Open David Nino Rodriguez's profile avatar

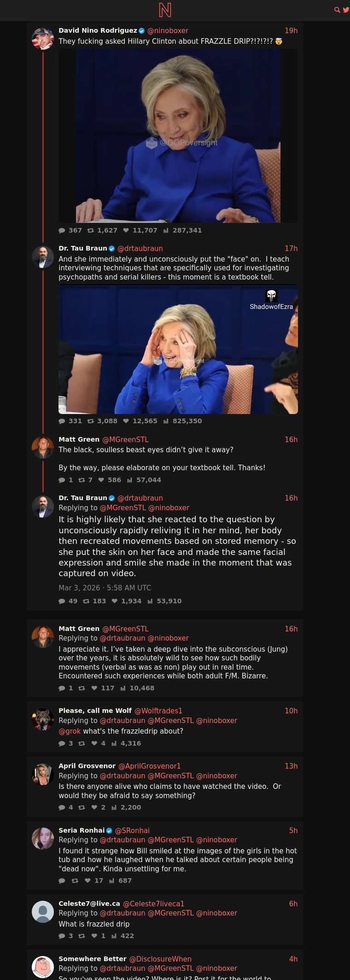43,39
